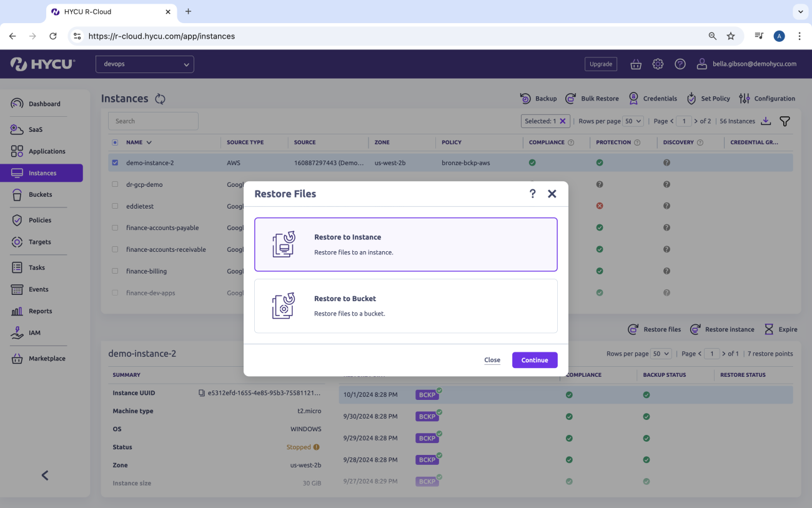Close the Restore Files dialog with X
Image resolution: width=812 pixels, height=508 pixels.
pos(552,194)
